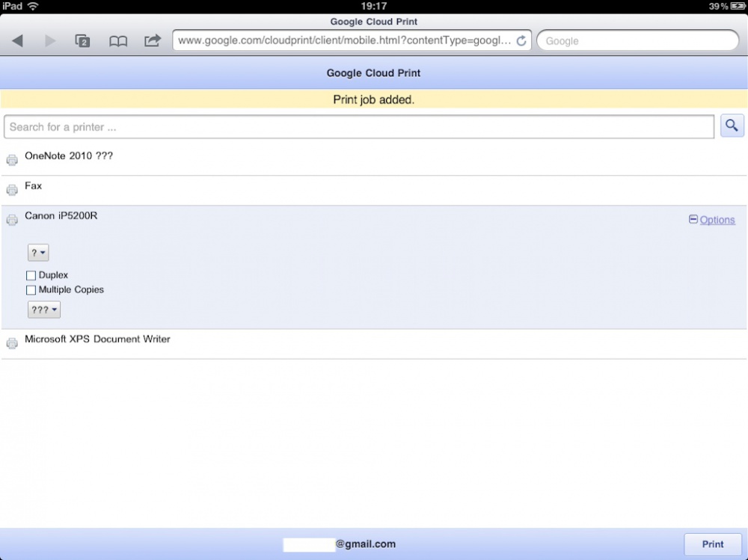Viewport: 748px width, 560px height.
Task: Go back with Safari's back arrow
Action: click(18, 40)
